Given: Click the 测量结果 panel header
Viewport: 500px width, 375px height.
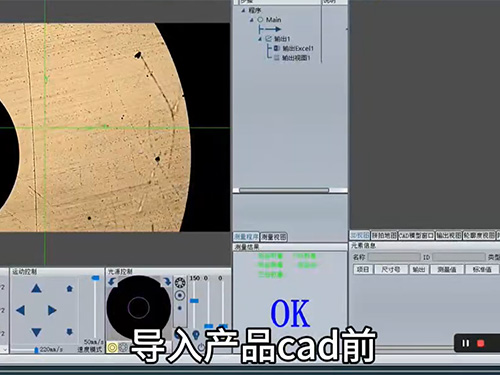Looking at the screenshot, I should pyautogui.click(x=290, y=247).
